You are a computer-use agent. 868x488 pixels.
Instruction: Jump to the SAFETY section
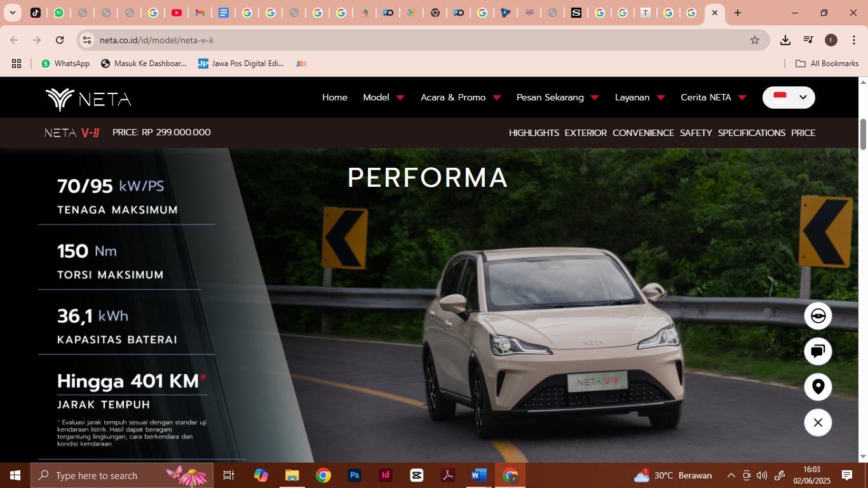(696, 133)
